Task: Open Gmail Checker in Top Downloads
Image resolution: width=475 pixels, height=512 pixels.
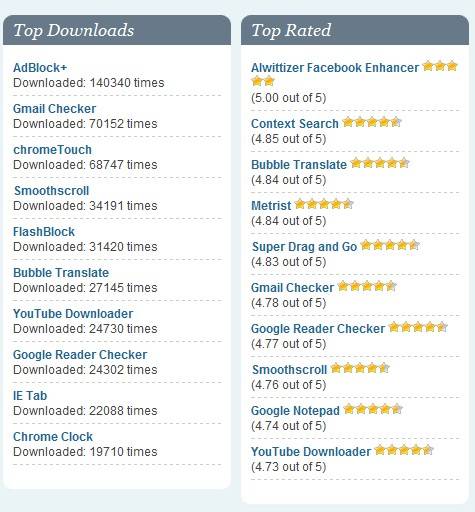Action: click(54, 109)
